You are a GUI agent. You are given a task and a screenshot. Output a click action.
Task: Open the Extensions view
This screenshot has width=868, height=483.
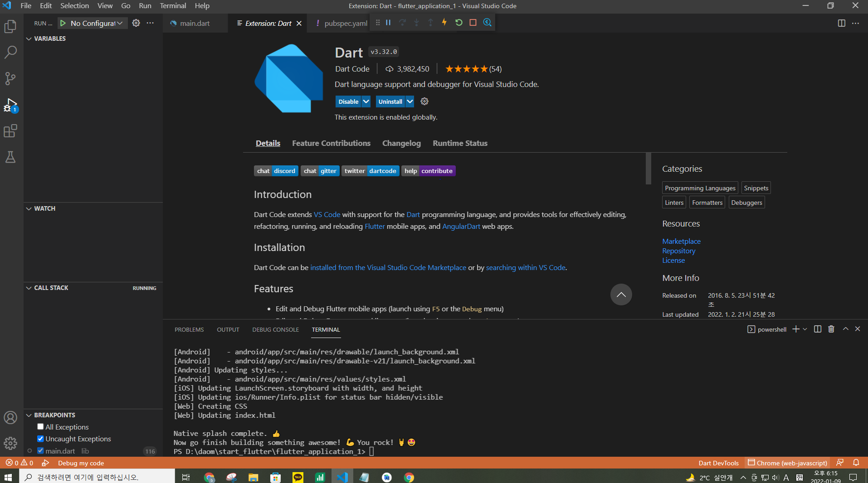10,131
